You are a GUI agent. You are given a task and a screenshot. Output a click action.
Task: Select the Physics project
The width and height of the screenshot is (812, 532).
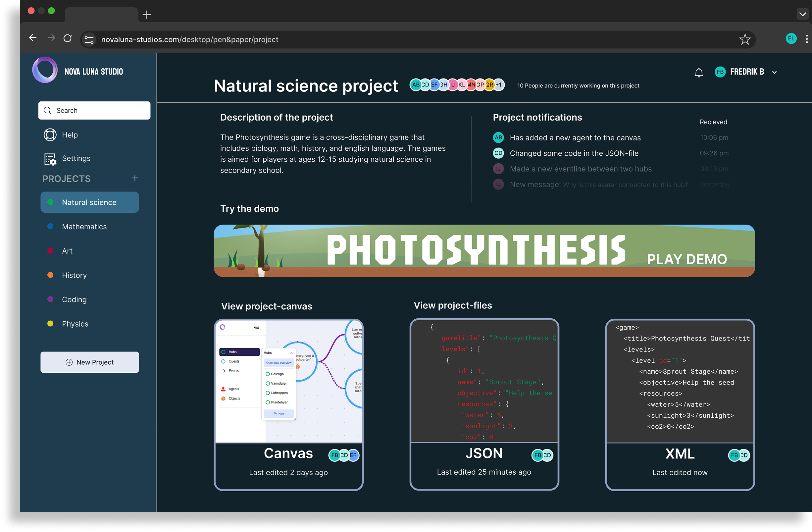pos(75,324)
